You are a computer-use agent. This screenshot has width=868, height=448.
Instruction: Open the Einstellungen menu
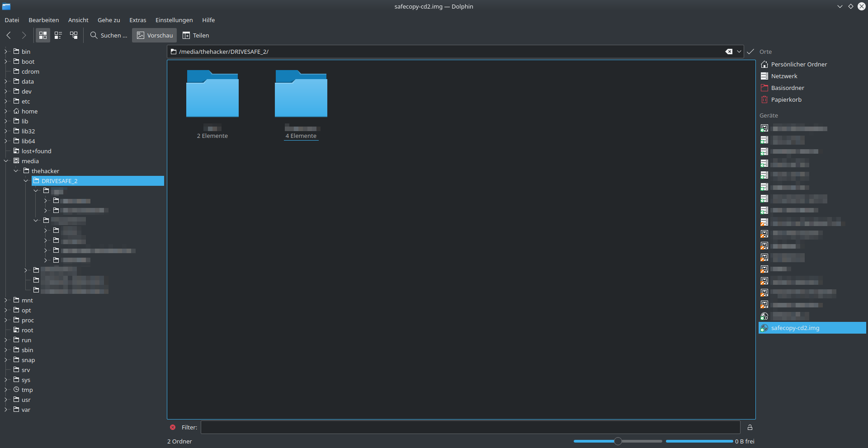174,20
